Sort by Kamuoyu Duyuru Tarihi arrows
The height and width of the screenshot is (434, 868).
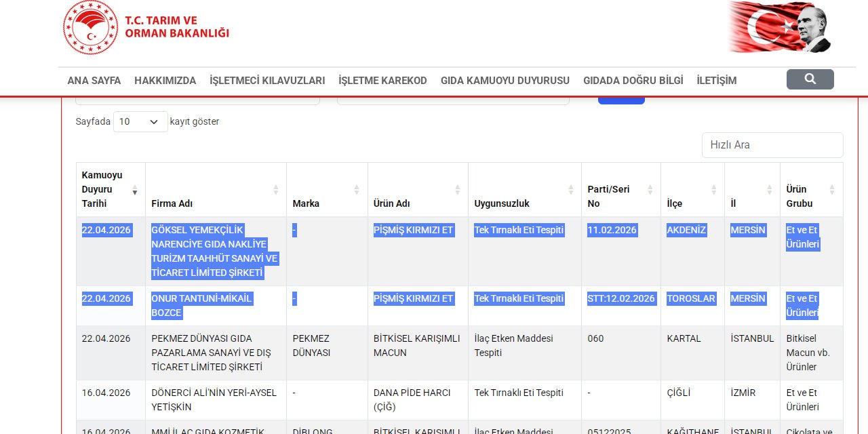(x=134, y=190)
